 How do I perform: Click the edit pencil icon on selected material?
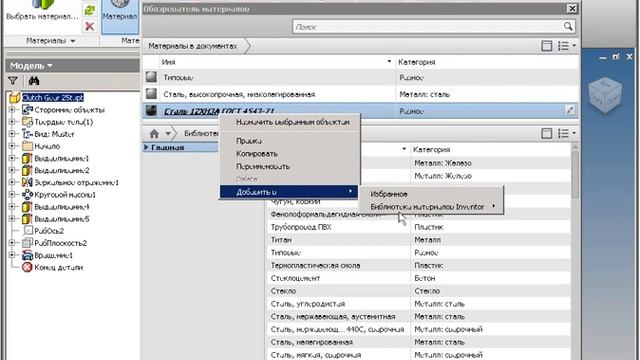pos(570,110)
